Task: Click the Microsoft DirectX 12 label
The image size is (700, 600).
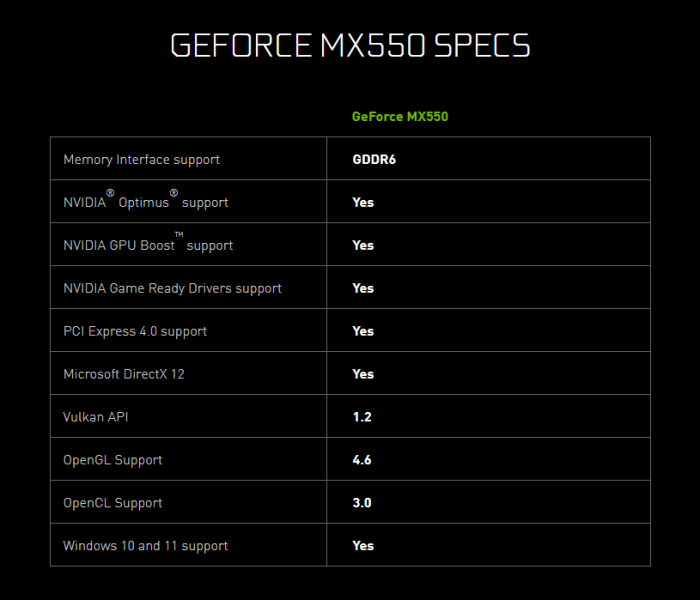Action: coord(124,374)
